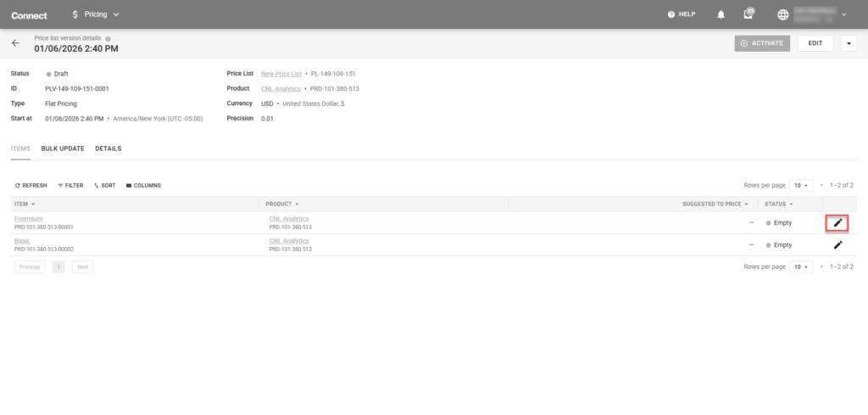Screen dimensions: 868x415
Task: Switch to the Details tab
Action: (108, 149)
